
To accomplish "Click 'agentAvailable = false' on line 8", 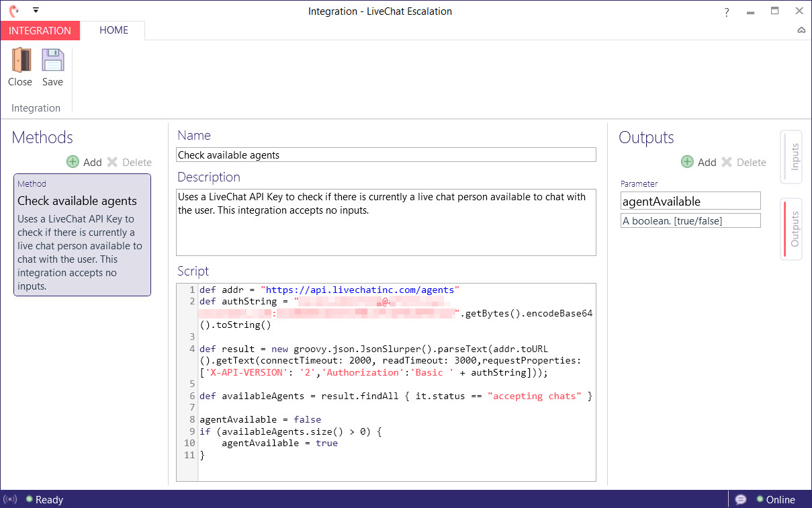I will (x=260, y=419).
